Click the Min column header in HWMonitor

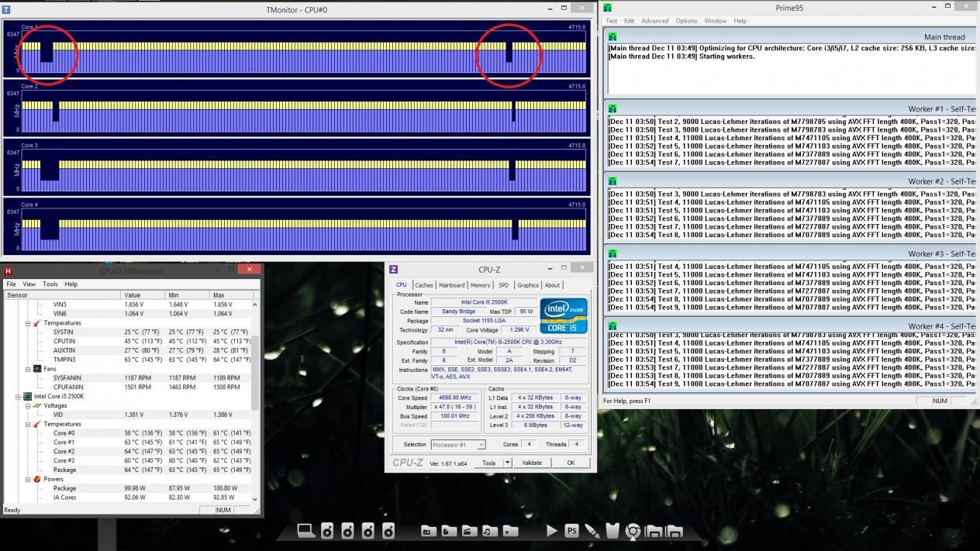188,295
